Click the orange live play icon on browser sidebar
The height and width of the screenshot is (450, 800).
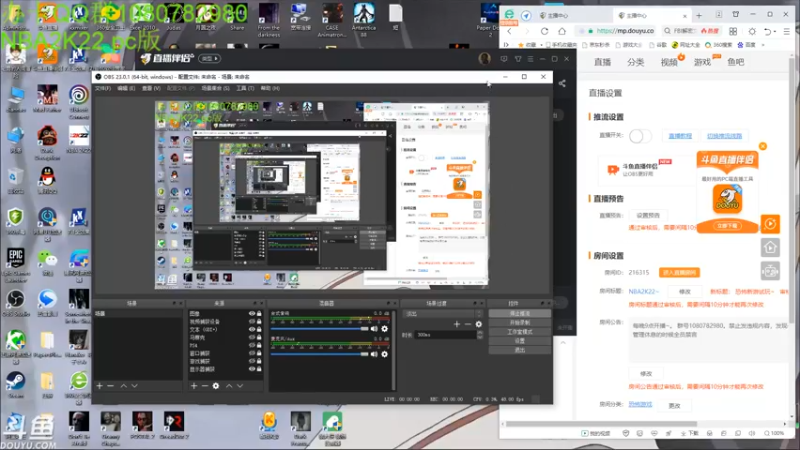(x=770, y=223)
